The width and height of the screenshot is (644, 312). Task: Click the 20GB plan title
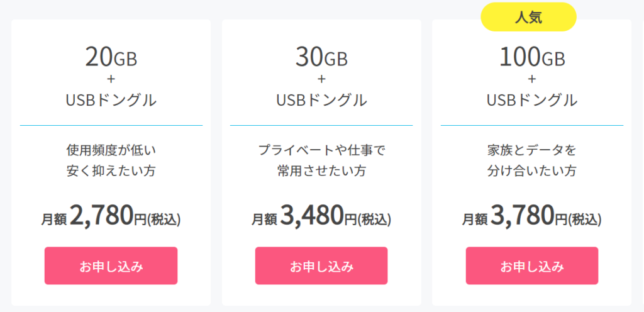(x=111, y=58)
